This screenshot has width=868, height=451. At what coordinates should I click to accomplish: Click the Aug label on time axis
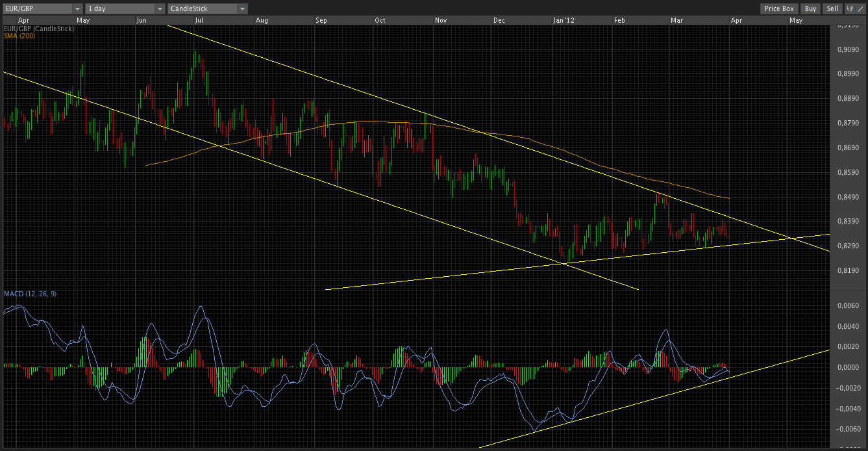(x=262, y=20)
